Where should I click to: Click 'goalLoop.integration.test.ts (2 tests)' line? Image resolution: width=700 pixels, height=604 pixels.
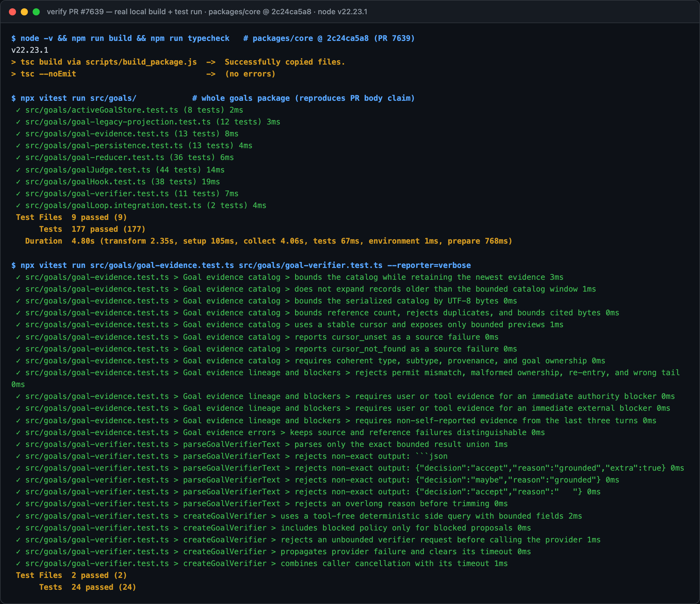pyautogui.click(x=141, y=205)
